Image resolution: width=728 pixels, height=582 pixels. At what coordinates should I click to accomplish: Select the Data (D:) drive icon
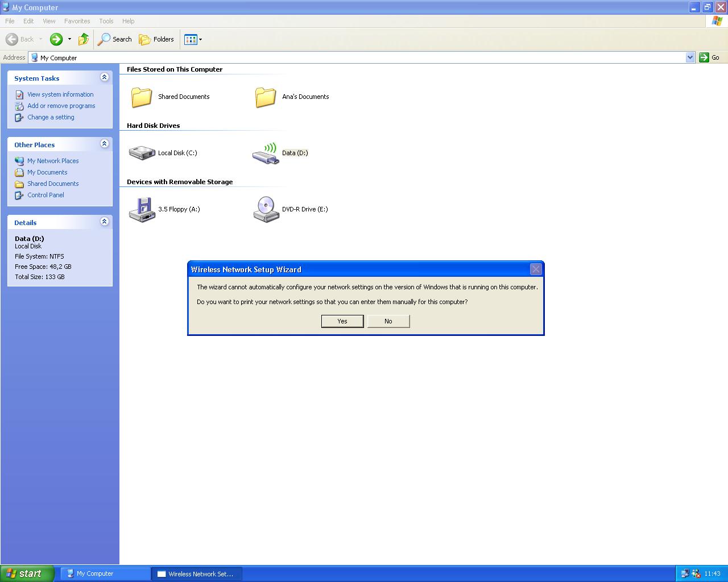pyautogui.click(x=266, y=153)
